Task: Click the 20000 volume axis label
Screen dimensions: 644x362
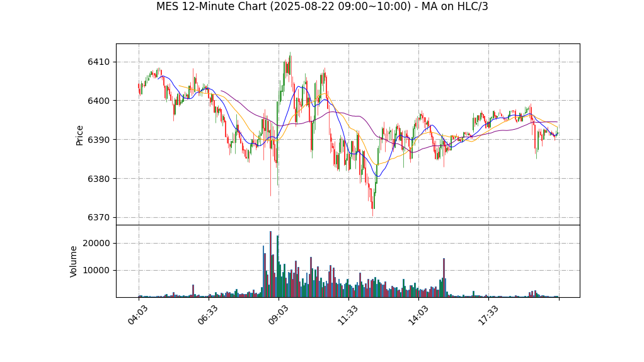Action: [x=96, y=244]
